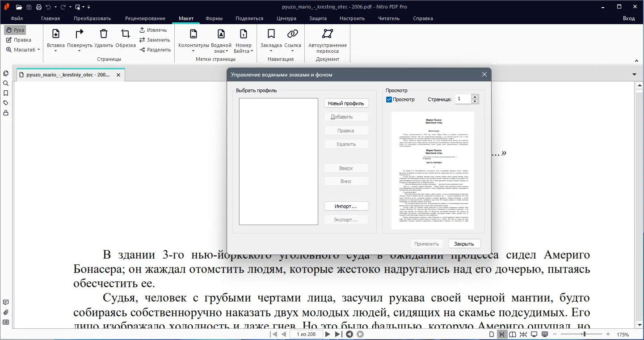Click the Rotate (Повернуть) page icon

pyautogui.click(x=80, y=34)
